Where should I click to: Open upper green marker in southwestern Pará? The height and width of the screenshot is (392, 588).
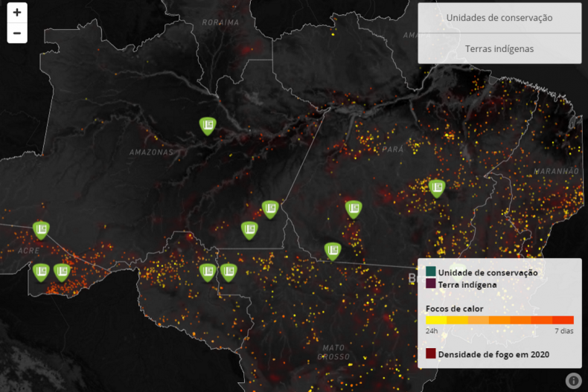(354, 208)
